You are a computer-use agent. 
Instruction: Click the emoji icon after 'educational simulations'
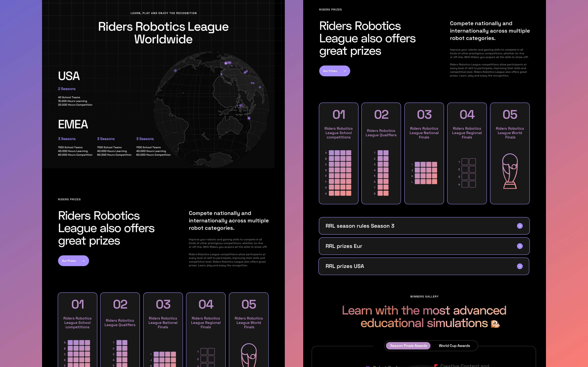click(495, 324)
